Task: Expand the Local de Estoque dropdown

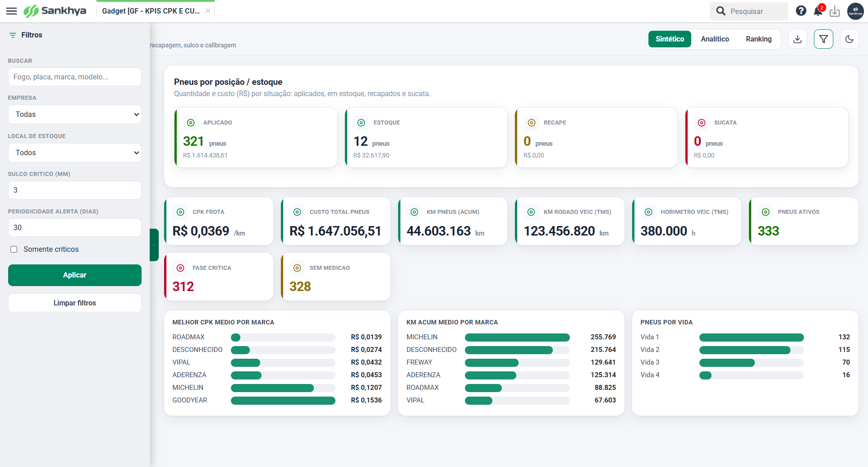Action: (x=75, y=153)
